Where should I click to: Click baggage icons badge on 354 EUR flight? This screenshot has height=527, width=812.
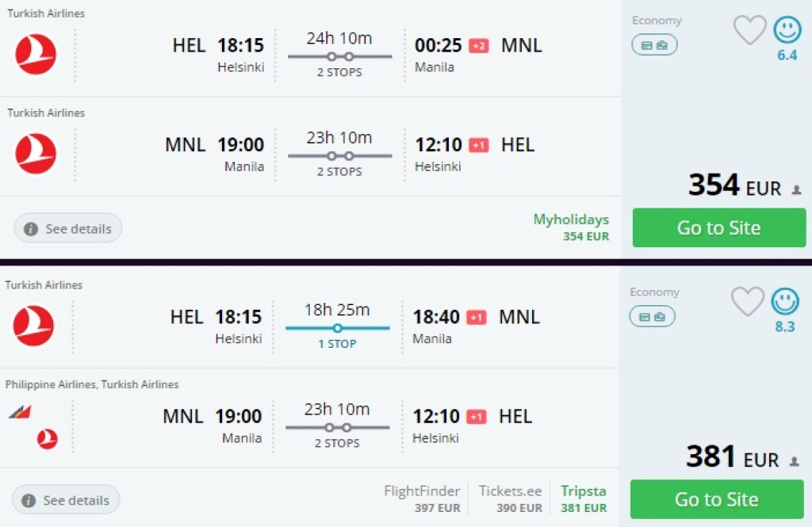[654, 45]
